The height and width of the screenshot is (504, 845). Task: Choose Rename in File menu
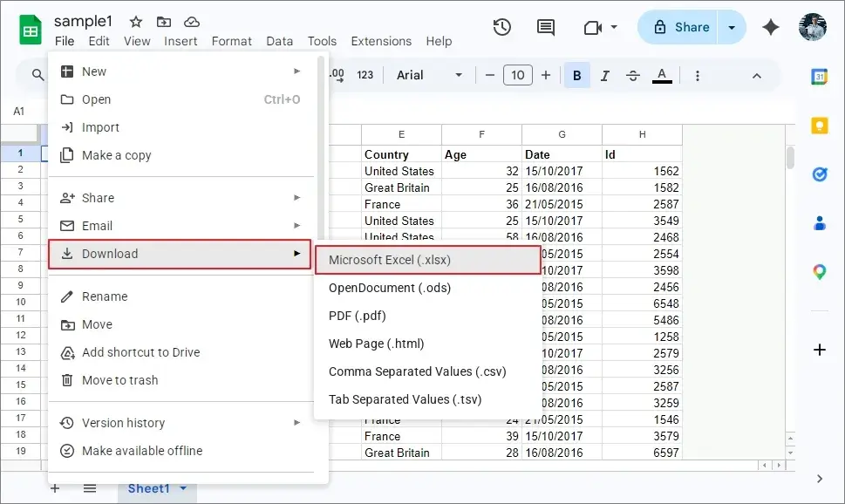180,296
